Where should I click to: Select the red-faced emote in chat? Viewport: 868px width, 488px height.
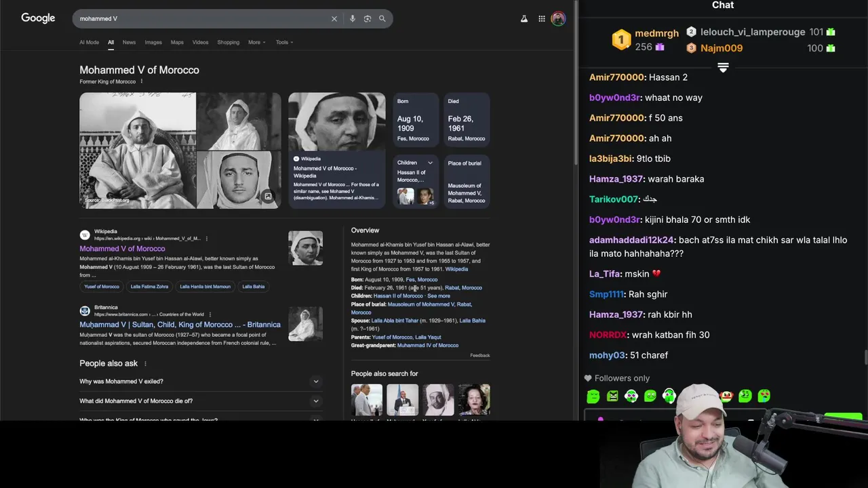tap(726, 396)
